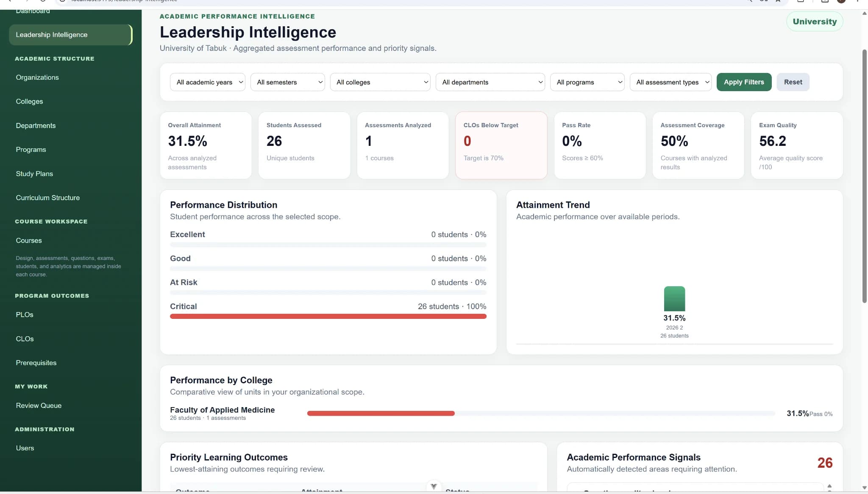Expand the All programs filter
868x494 pixels.
(587, 82)
